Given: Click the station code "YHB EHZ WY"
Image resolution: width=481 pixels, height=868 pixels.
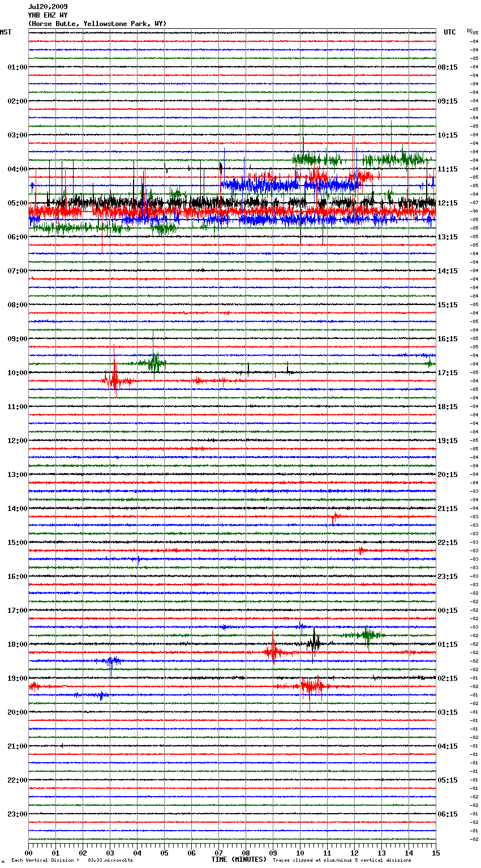Looking at the screenshot, I should pos(48,15).
